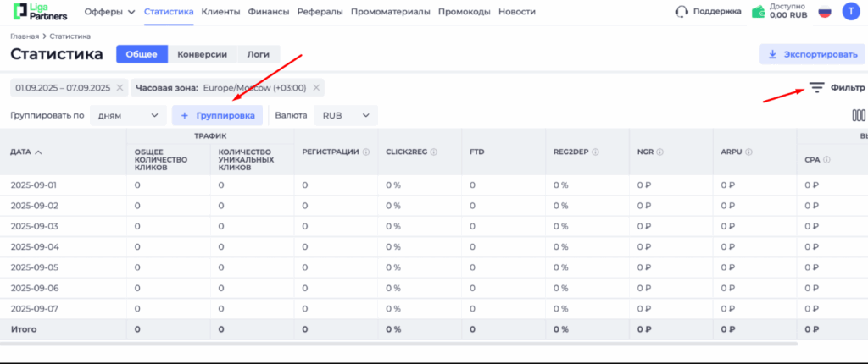Select the 2025-09-03 row date
Viewport: 868px width, 364px height.
[x=34, y=226]
